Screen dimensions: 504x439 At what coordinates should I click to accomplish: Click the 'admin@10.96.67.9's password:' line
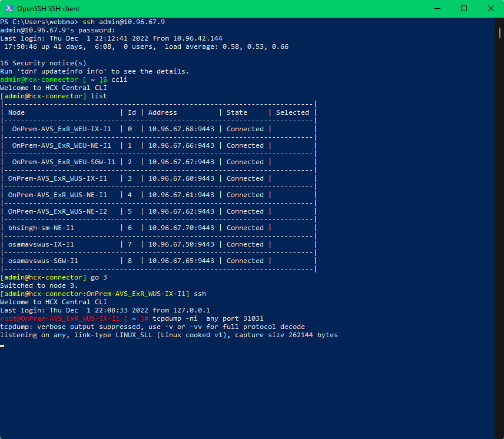pyautogui.click(x=58, y=30)
